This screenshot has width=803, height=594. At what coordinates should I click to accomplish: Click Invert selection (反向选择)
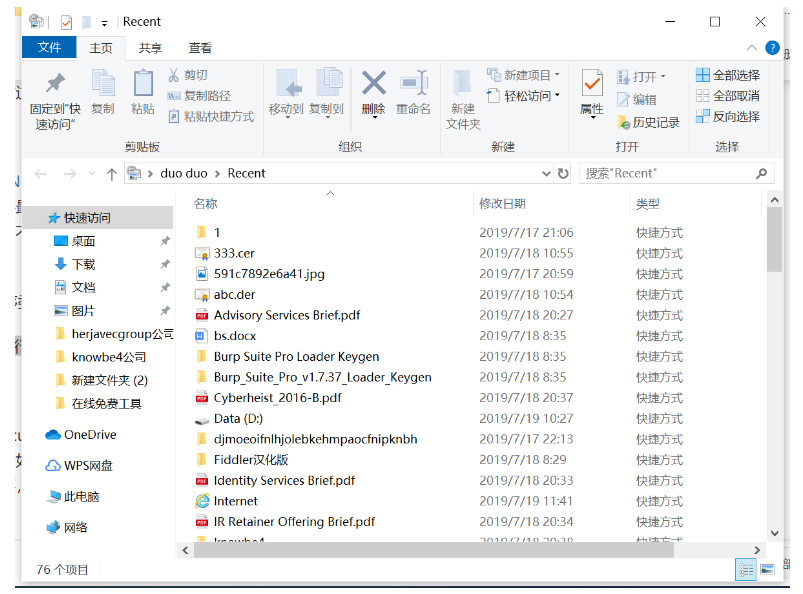pos(728,116)
